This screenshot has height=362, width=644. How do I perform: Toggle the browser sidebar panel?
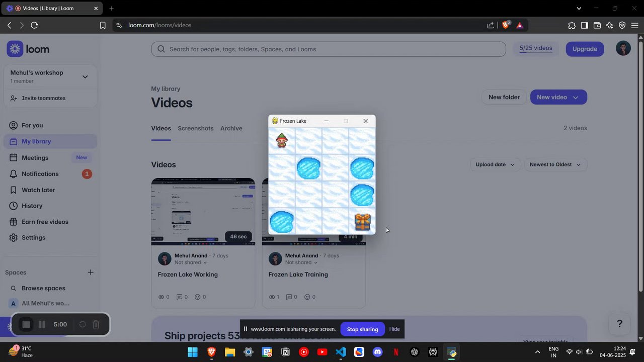tap(584, 25)
